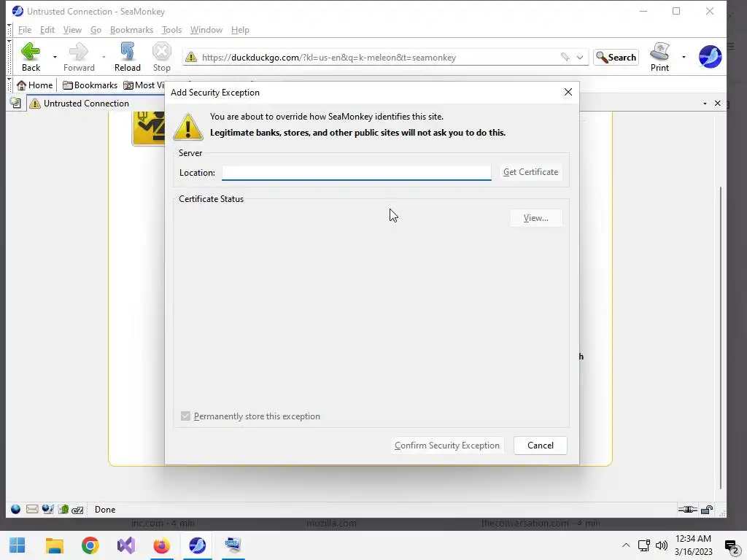This screenshot has height=560, width=747.
Task: Select the Untrusted Connection tab
Action: 96,104
